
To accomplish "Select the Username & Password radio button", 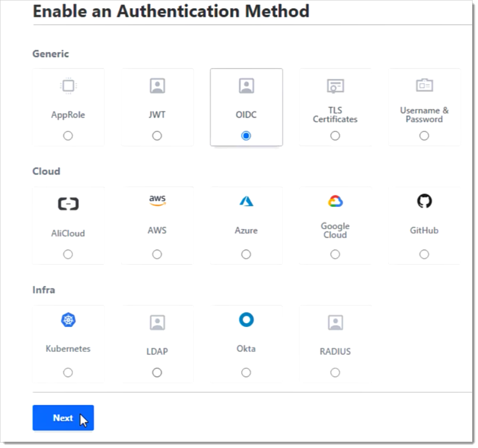I will tap(424, 136).
